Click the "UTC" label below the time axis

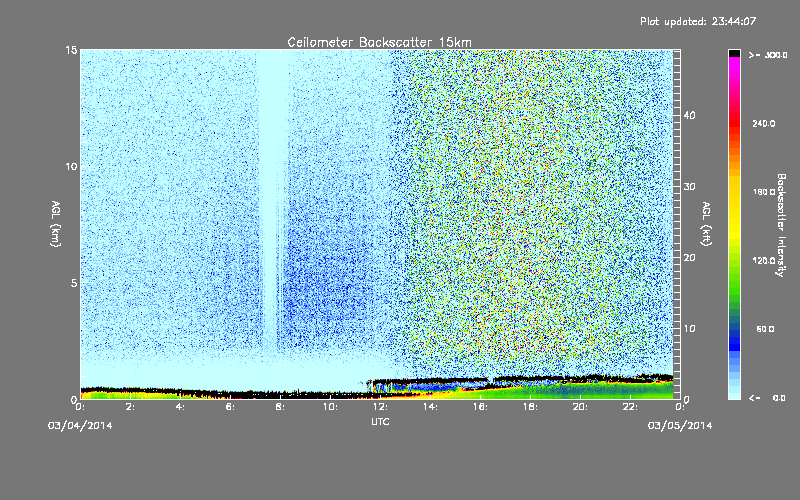380,421
